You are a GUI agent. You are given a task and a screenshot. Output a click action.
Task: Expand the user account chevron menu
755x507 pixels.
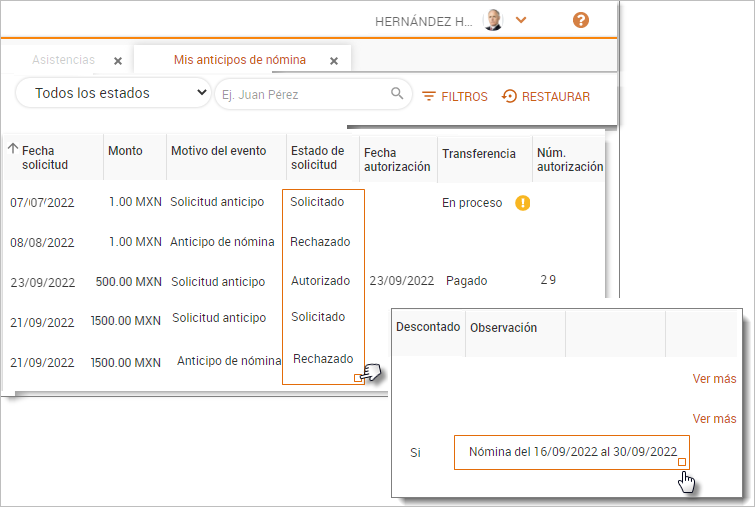[521, 20]
